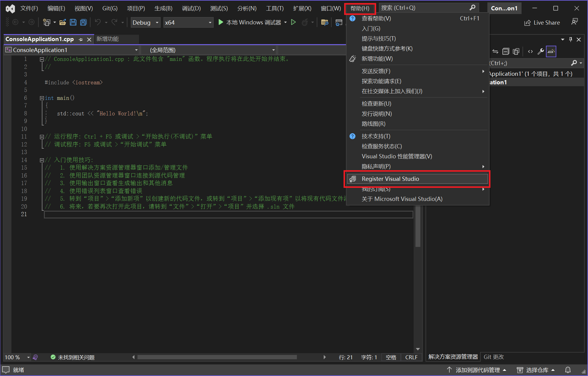Click the sync with active document icon
The height and width of the screenshot is (376, 588).
click(495, 51)
